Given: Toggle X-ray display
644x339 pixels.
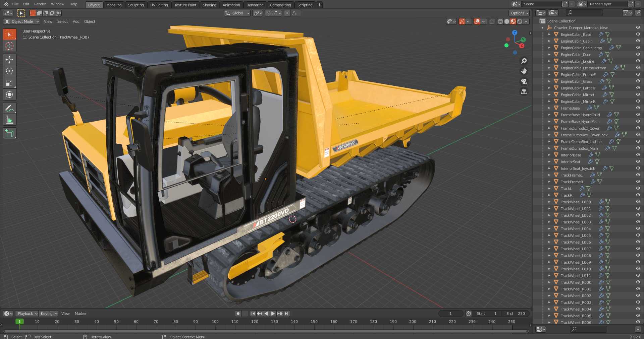Looking at the screenshot, I should [492, 21].
